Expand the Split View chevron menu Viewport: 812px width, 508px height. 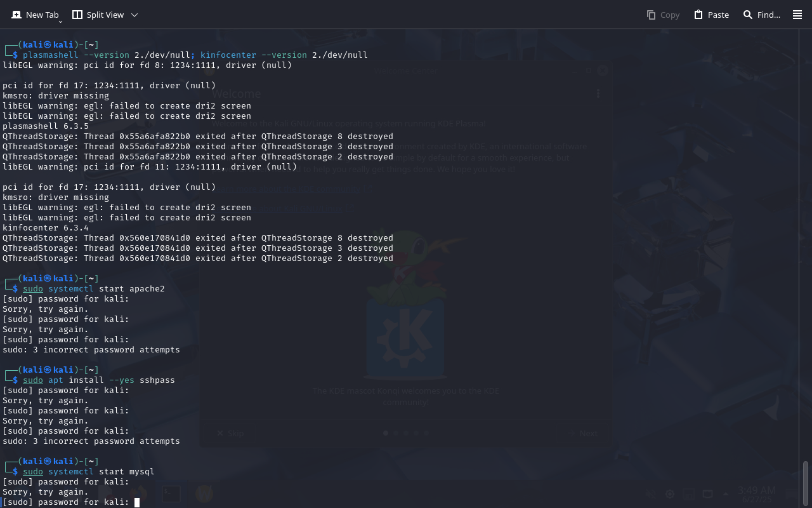(134, 15)
